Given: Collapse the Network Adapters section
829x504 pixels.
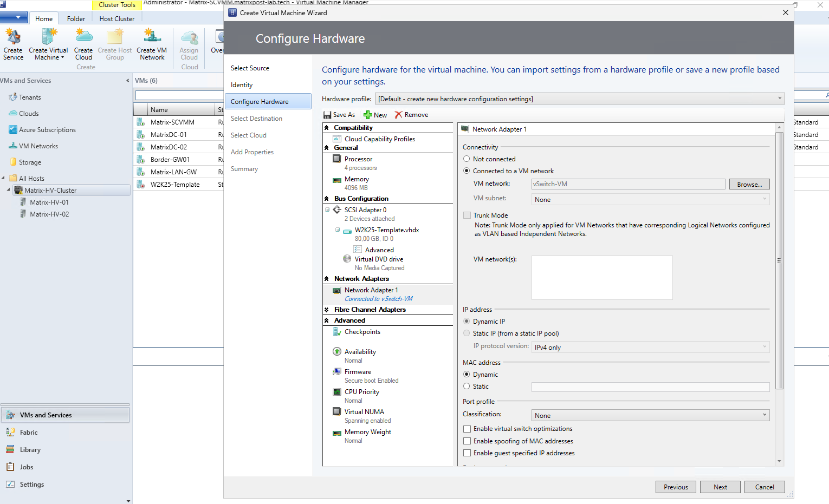Looking at the screenshot, I should click(x=327, y=279).
